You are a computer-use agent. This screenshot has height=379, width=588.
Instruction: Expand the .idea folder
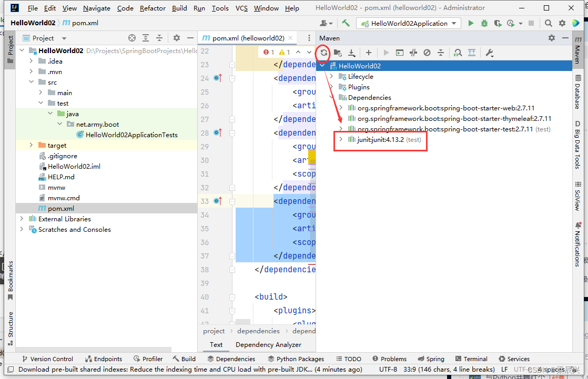[x=32, y=61]
